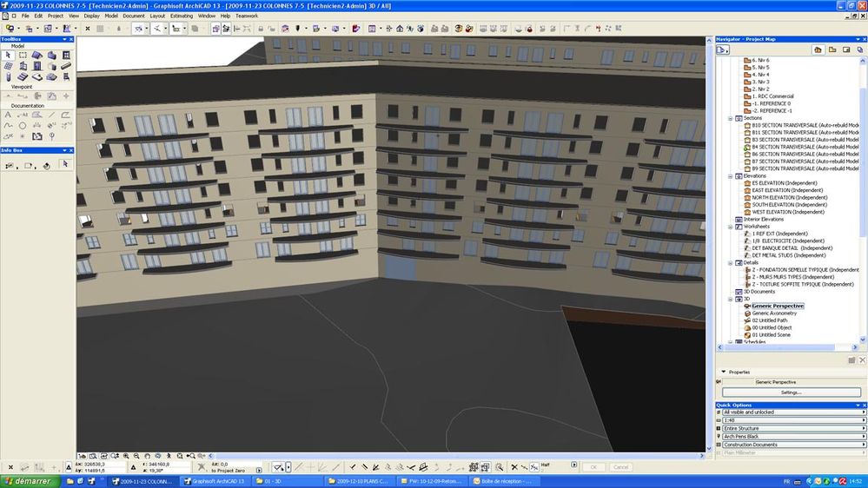Image resolution: width=868 pixels, height=488 pixels.
Task: Pick the Beam tool in ToolBox
Action: [x=66, y=66]
